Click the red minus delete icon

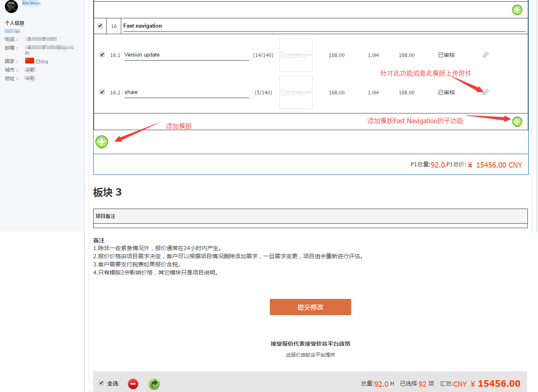pos(133,384)
